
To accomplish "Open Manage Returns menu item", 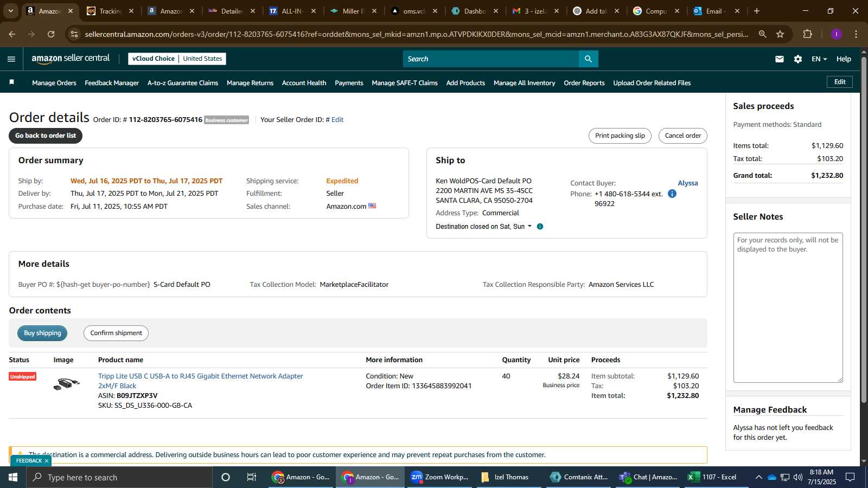I will [x=250, y=83].
